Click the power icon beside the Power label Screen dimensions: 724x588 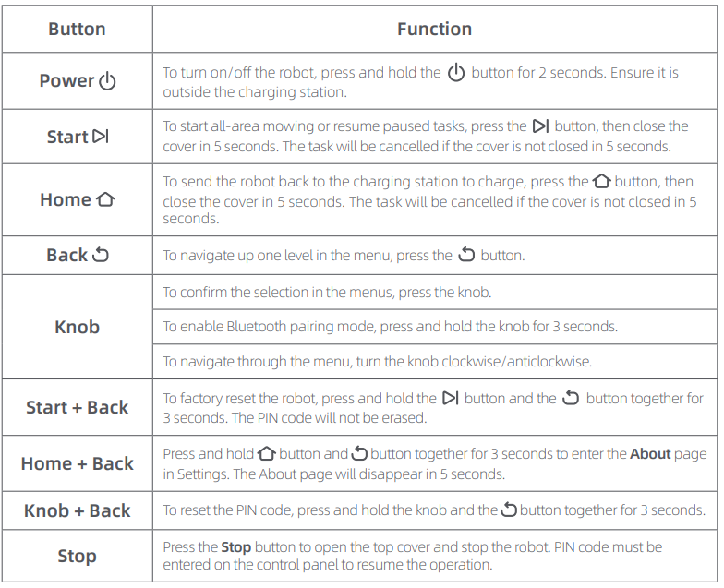coord(107,81)
